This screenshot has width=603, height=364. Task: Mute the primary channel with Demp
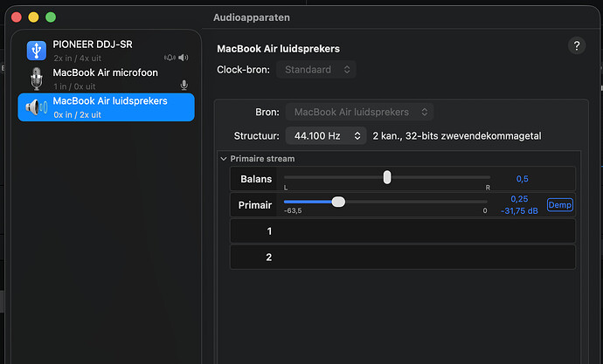pos(559,204)
